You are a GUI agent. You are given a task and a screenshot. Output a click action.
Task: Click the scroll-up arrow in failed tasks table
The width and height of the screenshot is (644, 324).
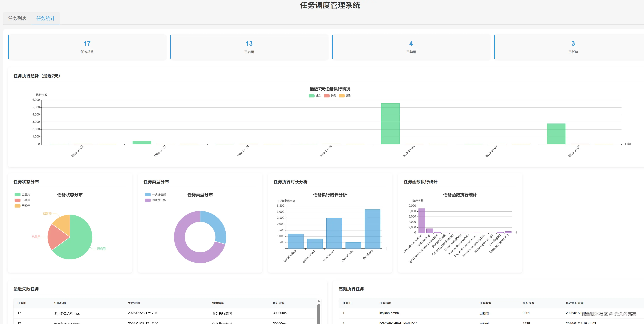click(319, 301)
